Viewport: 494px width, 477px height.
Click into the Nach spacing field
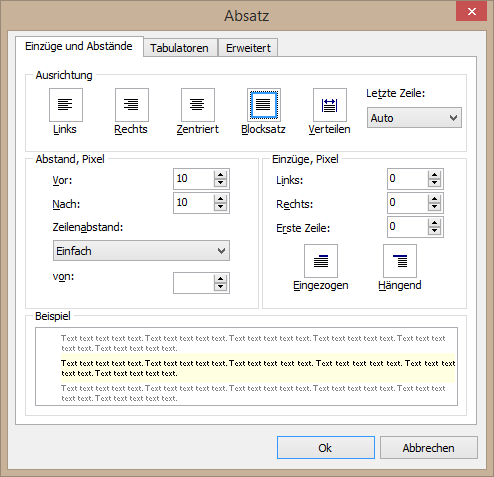[194, 203]
